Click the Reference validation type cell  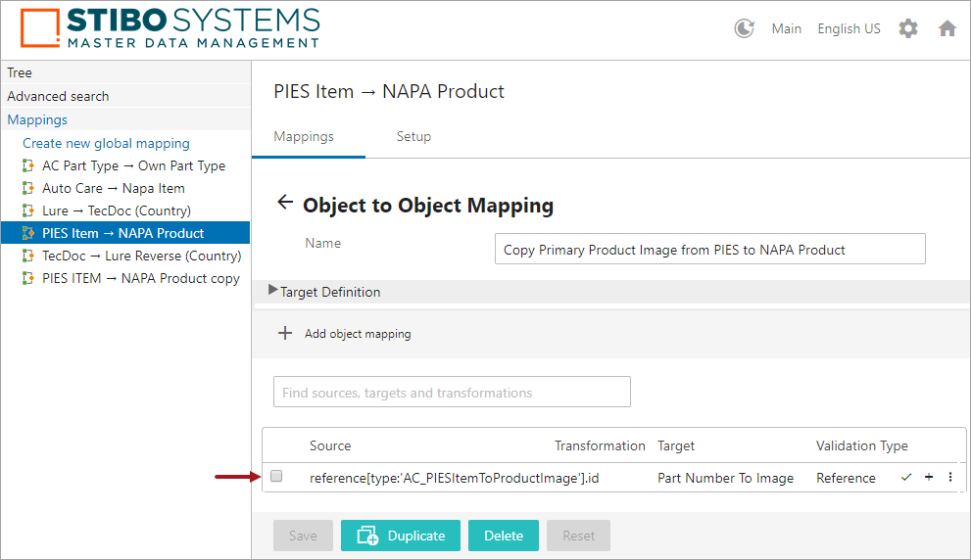pyautogui.click(x=846, y=478)
